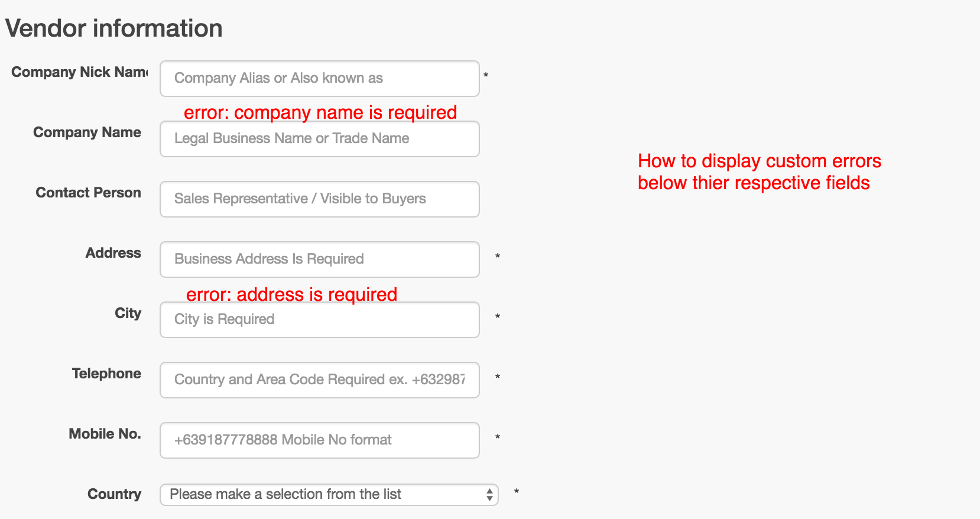Image resolution: width=980 pixels, height=519 pixels.
Task: Click the Contact Person input field
Action: [x=319, y=199]
